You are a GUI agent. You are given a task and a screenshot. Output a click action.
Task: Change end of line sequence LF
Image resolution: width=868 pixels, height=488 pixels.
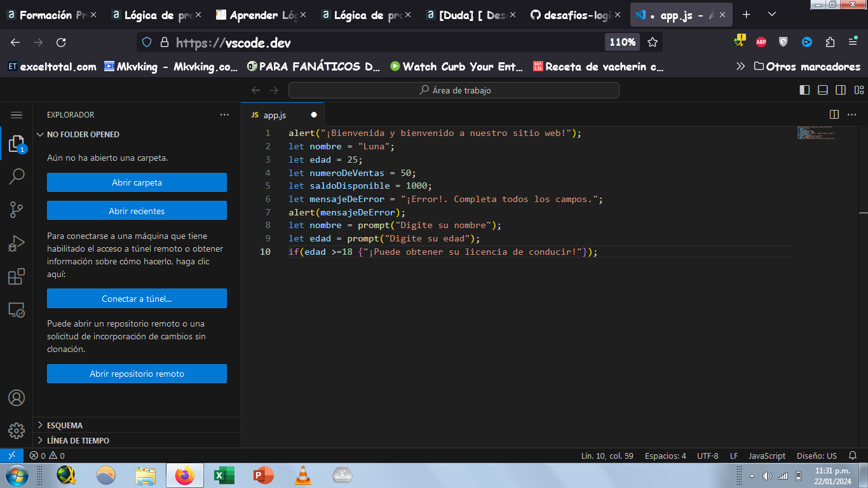734,456
